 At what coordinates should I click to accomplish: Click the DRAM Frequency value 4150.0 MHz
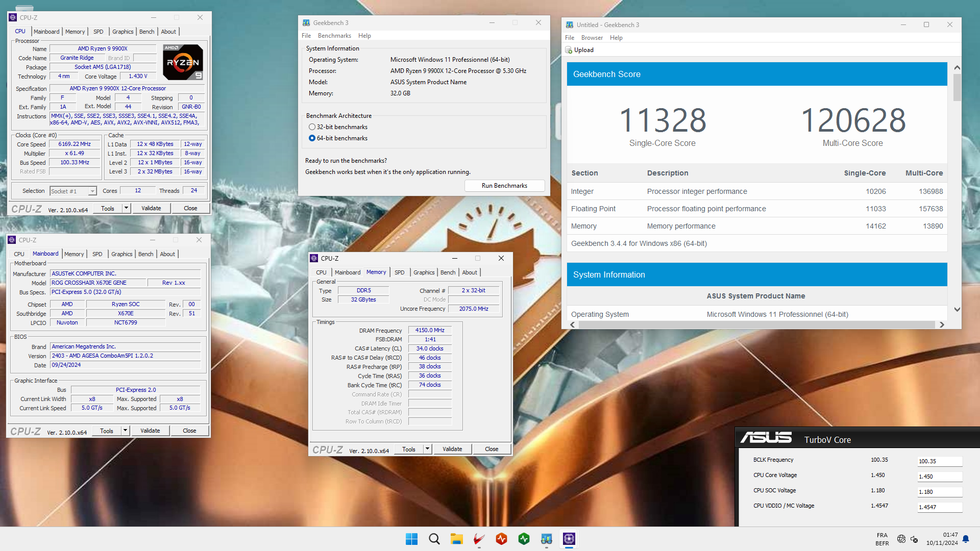pyautogui.click(x=430, y=330)
